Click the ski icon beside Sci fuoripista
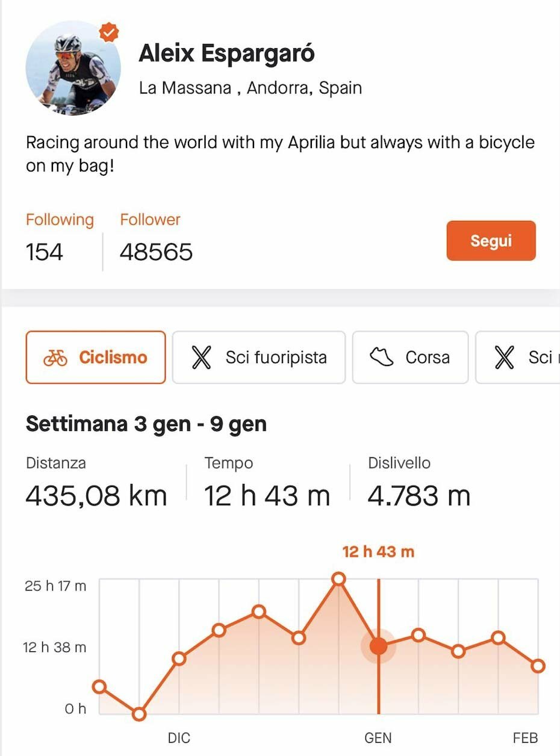 [x=202, y=358]
